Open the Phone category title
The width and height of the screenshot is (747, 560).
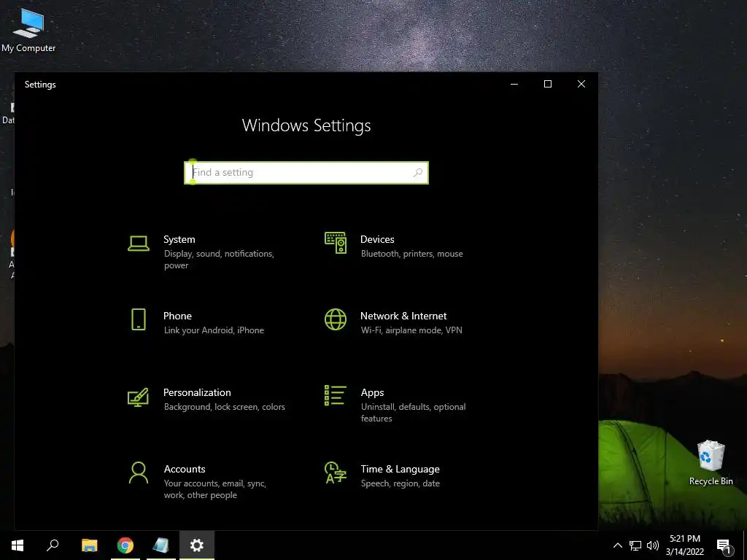coord(177,316)
